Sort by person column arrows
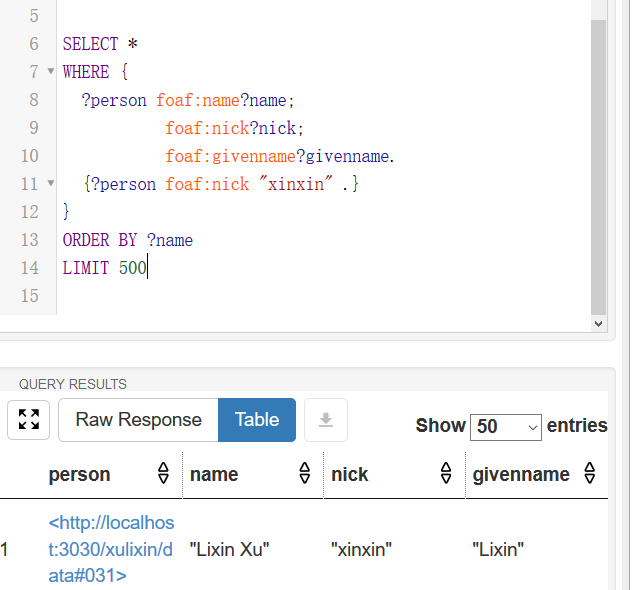Image resolution: width=632 pixels, height=590 pixels. point(163,474)
